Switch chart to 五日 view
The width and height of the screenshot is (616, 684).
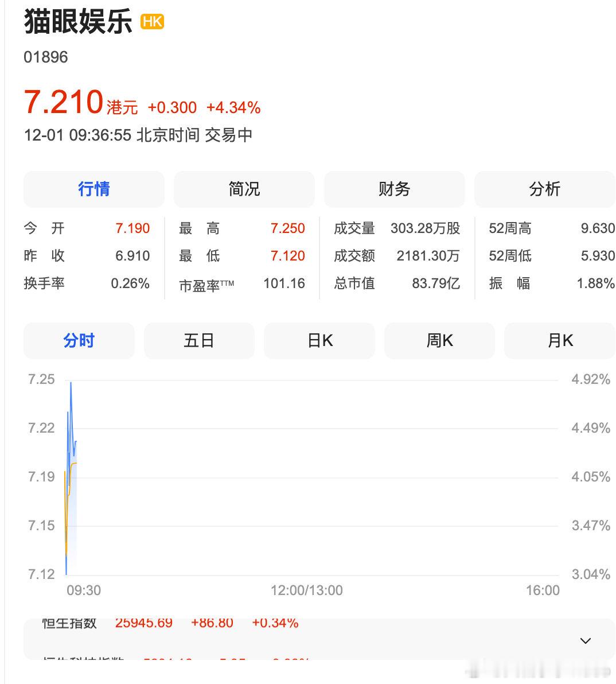coord(199,341)
